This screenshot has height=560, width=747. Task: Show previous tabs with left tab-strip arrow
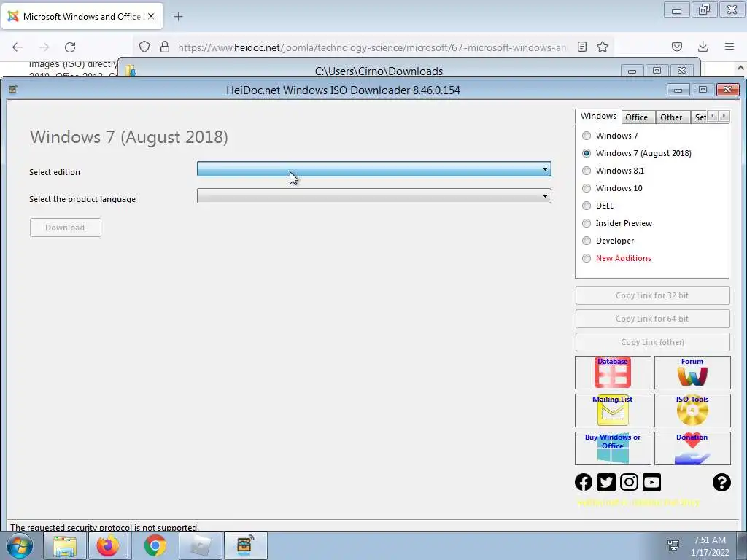tap(713, 116)
